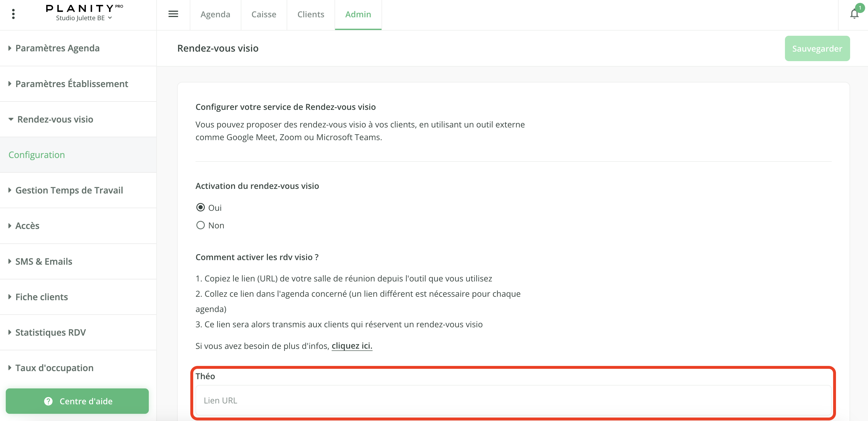
Task: Click the Lien URL input for Théo
Action: click(513, 400)
